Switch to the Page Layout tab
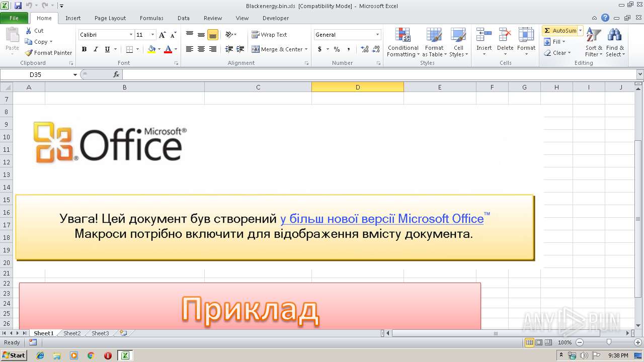The width and height of the screenshot is (644, 362). click(110, 18)
